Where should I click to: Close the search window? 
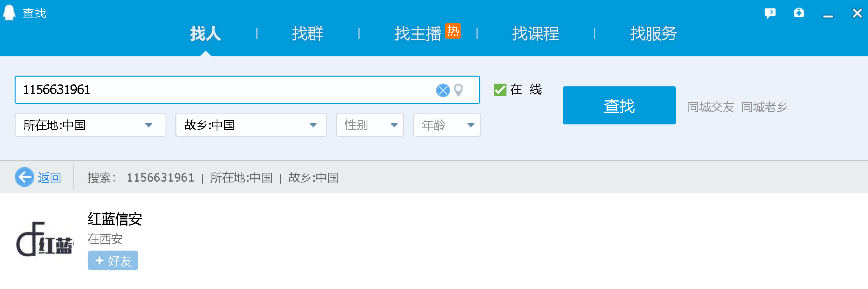click(x=857, y=13)
